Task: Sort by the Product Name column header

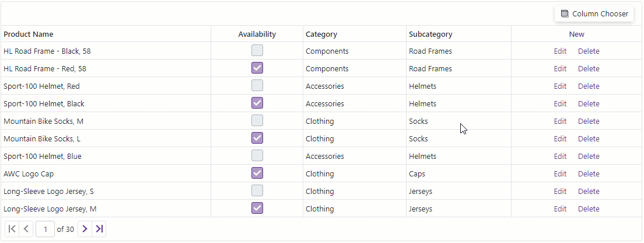Action: pyautogui.click(x=29, y=34)
